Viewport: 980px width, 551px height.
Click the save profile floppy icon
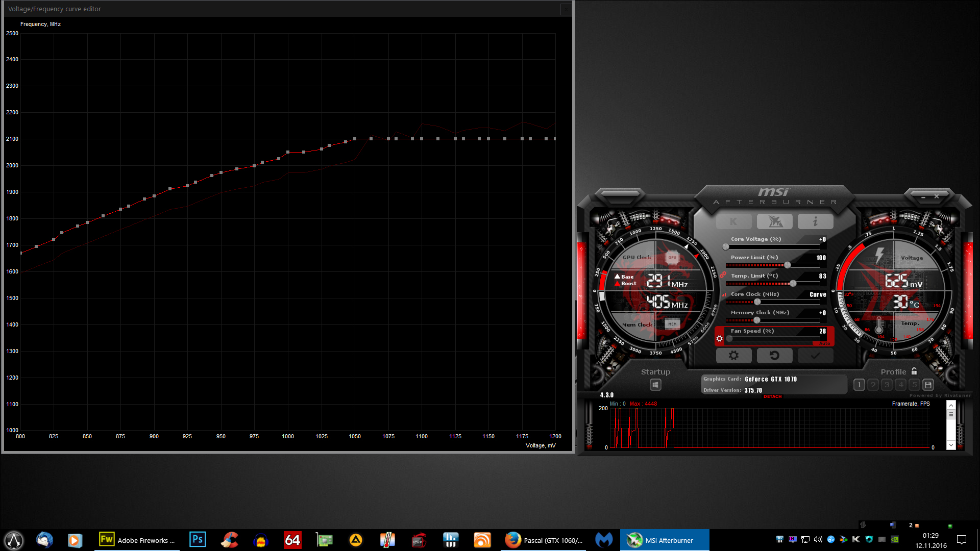point(928,385)
